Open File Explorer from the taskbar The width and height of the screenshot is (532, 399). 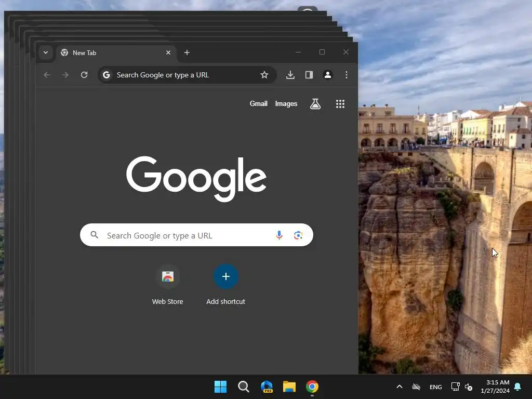pos(289,387)
